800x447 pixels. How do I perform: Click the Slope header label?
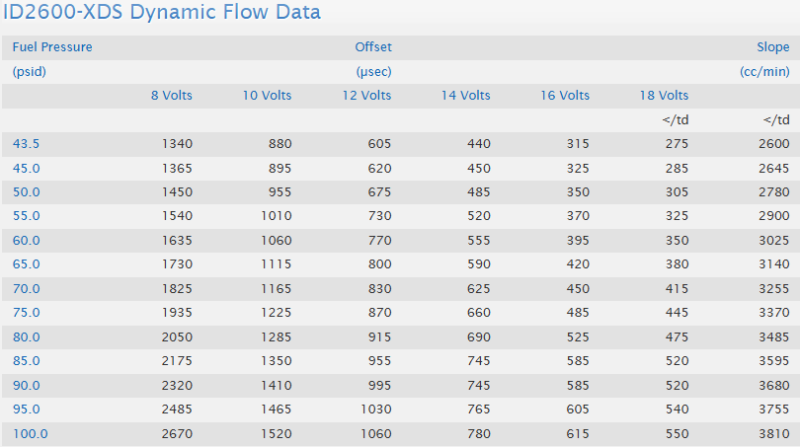[x=773, y=47]
